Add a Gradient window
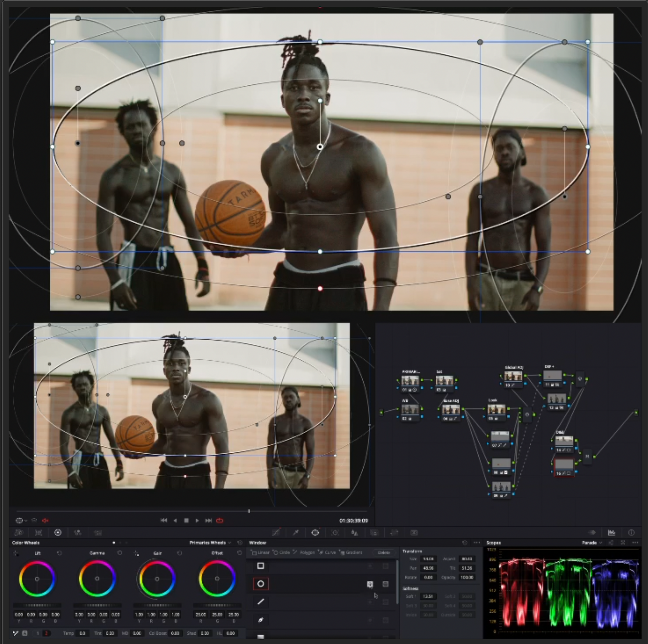This screenshot has height=644, width=648. [351, 552]
